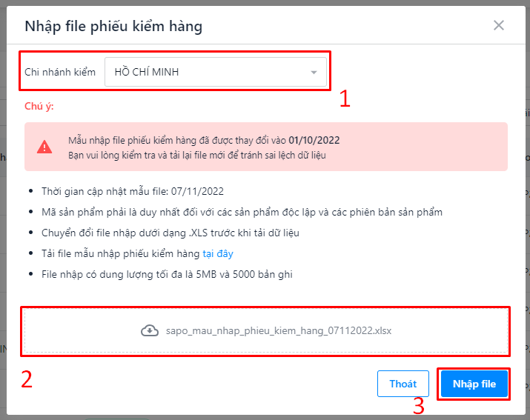Click the red warning triangle icon
Screen dimensions: 530x420
[44, 147]
